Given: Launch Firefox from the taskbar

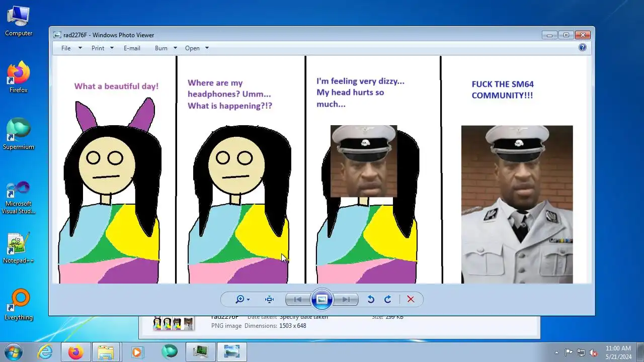Looking at the screenshot, I should (75, 352).
